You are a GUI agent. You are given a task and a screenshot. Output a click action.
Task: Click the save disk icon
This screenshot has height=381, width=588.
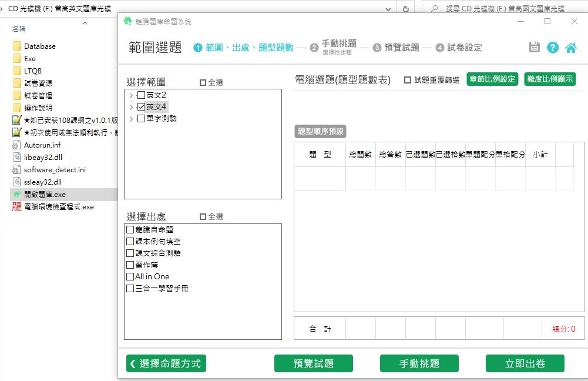point(534,48)
